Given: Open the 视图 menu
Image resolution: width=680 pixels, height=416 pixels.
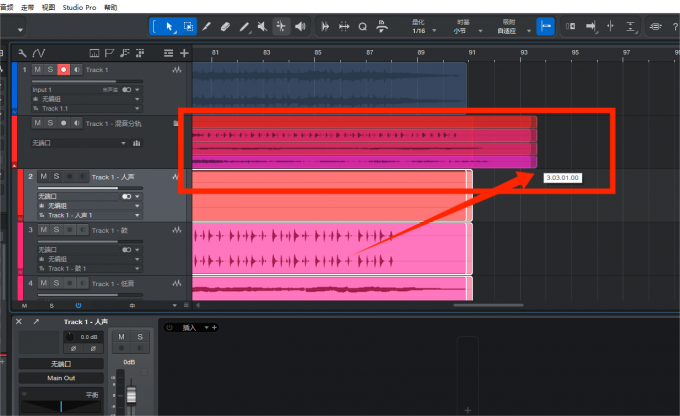Looking at the screenshot, I should click(x=48, y=7).
